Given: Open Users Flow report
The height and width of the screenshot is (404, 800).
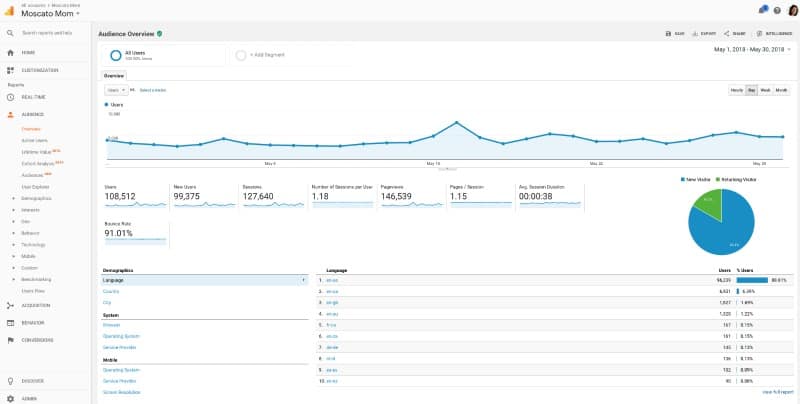Looking at the screenshot, I should [33, 291].
